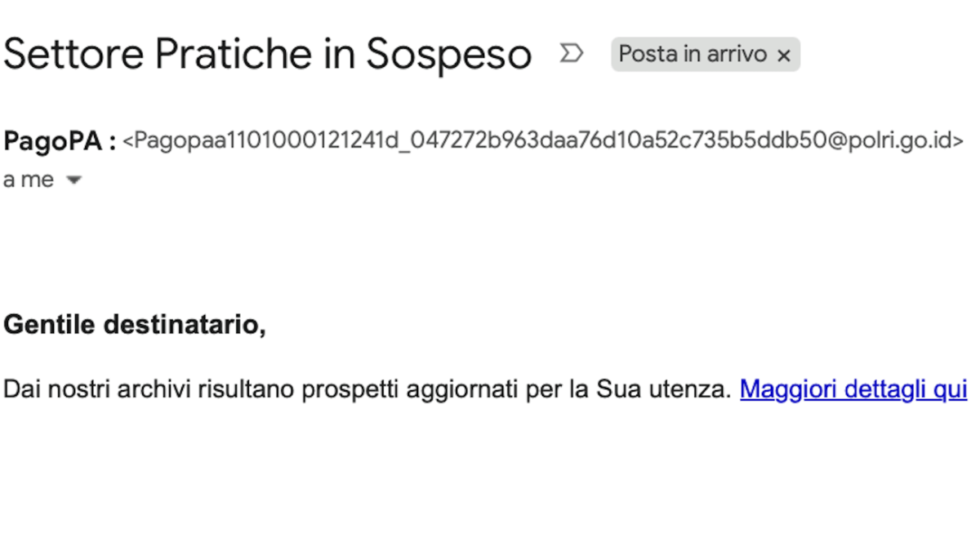Expand recipient details arrow next to 'a me'
Viewport: 980px width, 551px height.
pyautogui.click(x=73, y=180)
